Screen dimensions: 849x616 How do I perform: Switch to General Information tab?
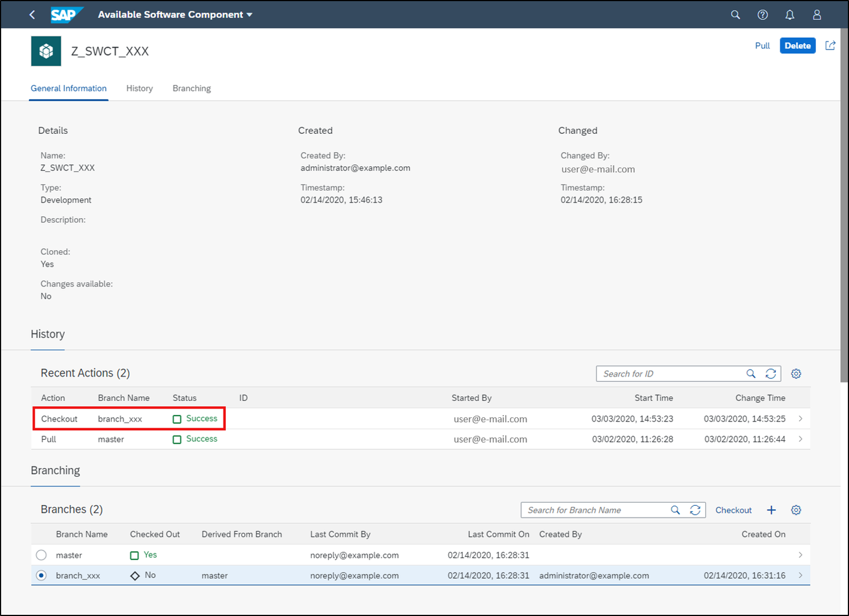[68, 88]
